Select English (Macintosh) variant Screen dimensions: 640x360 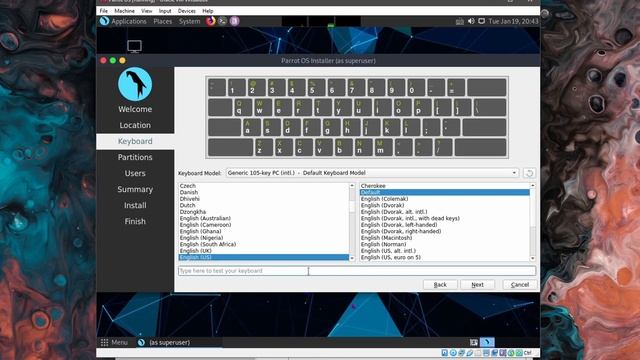click(444, 238)
